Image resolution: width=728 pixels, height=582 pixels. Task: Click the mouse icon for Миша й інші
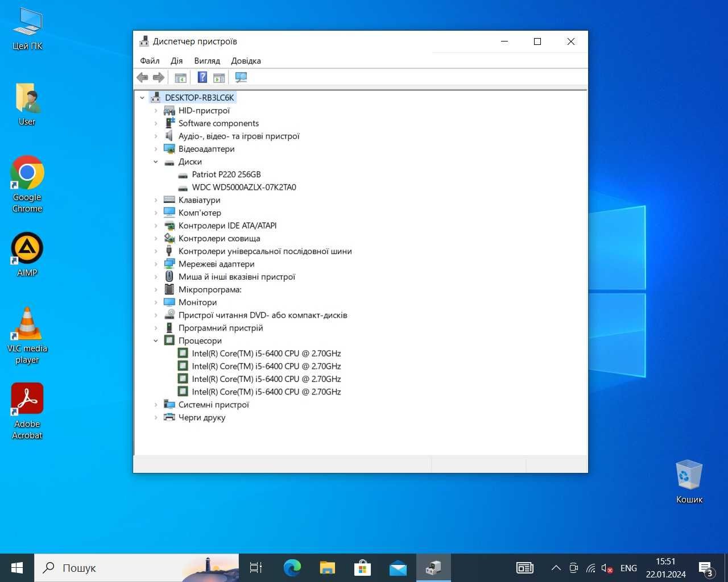coord(169,277)
